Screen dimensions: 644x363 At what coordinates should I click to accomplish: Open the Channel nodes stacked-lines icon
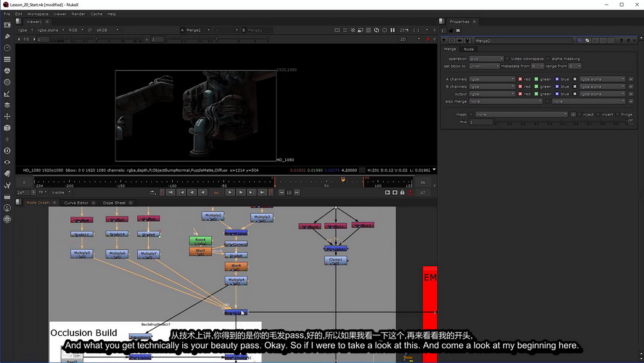pyautogui.click(x=7, y=59)
